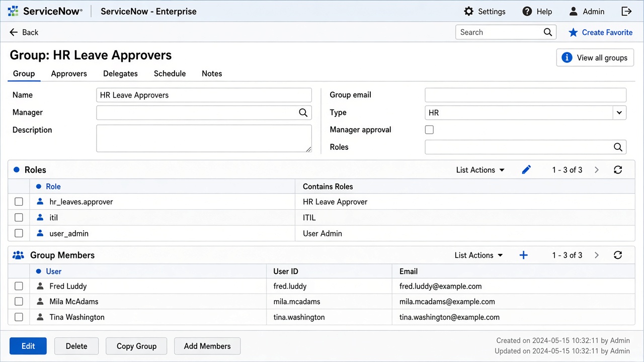Click the Manager lookup magnifier icon
Screen dimensions: 644x362
pyautogui.click(x=303, y=113)
